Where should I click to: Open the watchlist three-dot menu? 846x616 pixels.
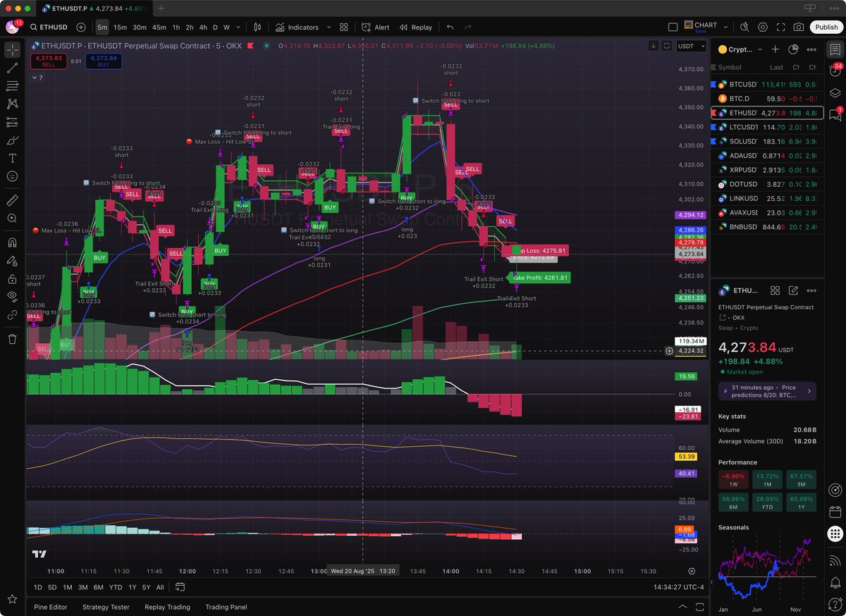(811, 49)
